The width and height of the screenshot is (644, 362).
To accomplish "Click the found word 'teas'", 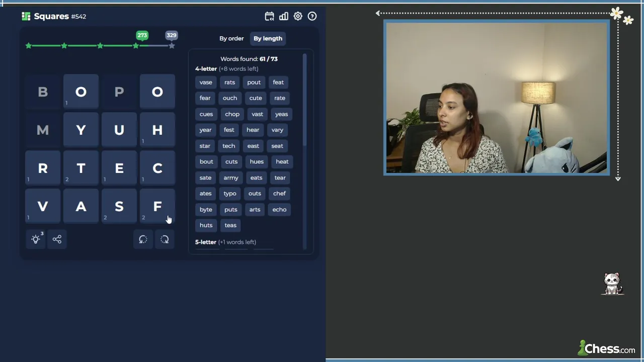I will pos(230,225).
